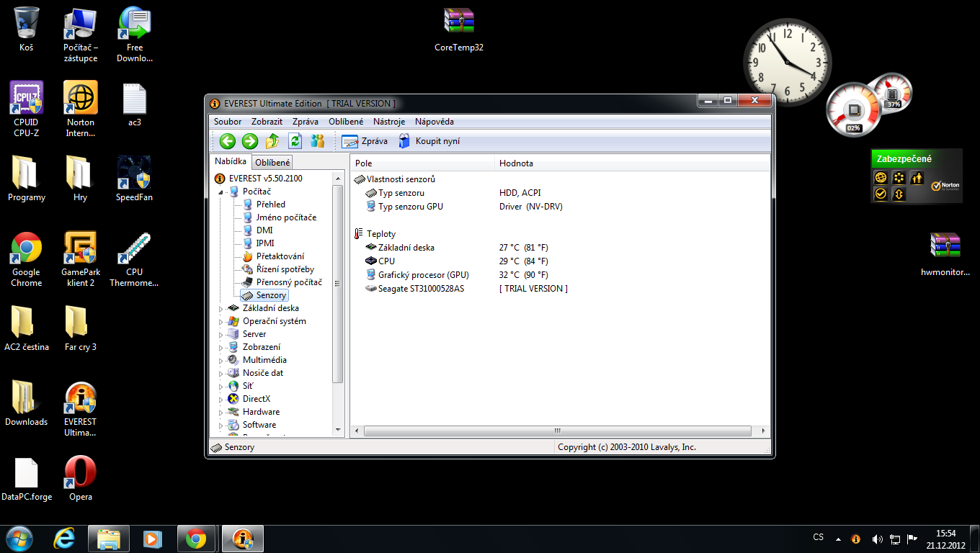Collapse the Počítač tree node
The width and height of the screenshot is (980, 553).
221,192
